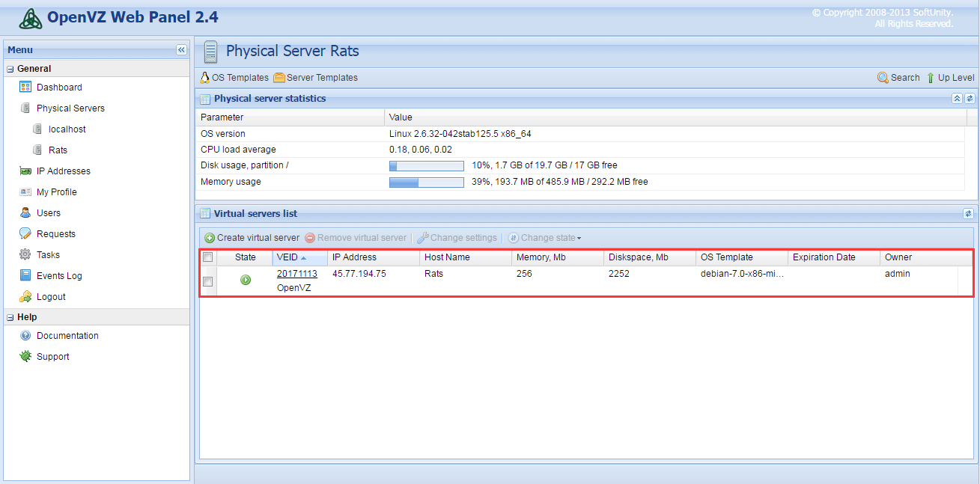Refresh the Physical server statistics panel

(970, 99)
